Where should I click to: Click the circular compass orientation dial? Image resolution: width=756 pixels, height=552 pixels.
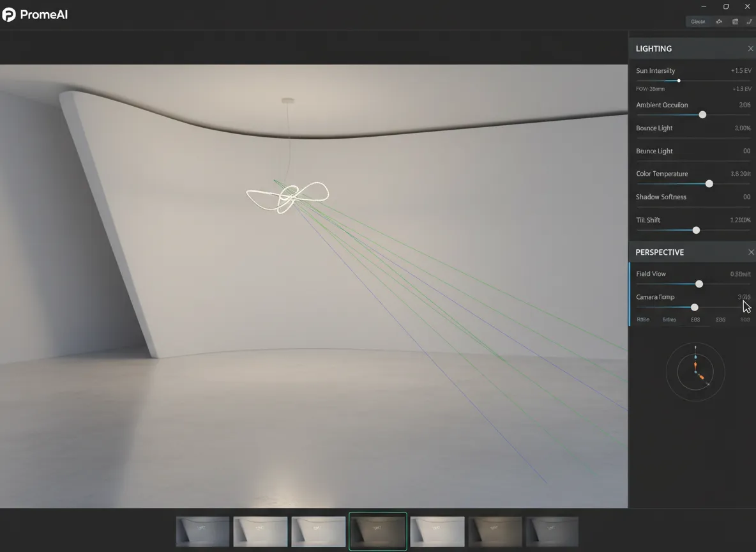(695, 372)
